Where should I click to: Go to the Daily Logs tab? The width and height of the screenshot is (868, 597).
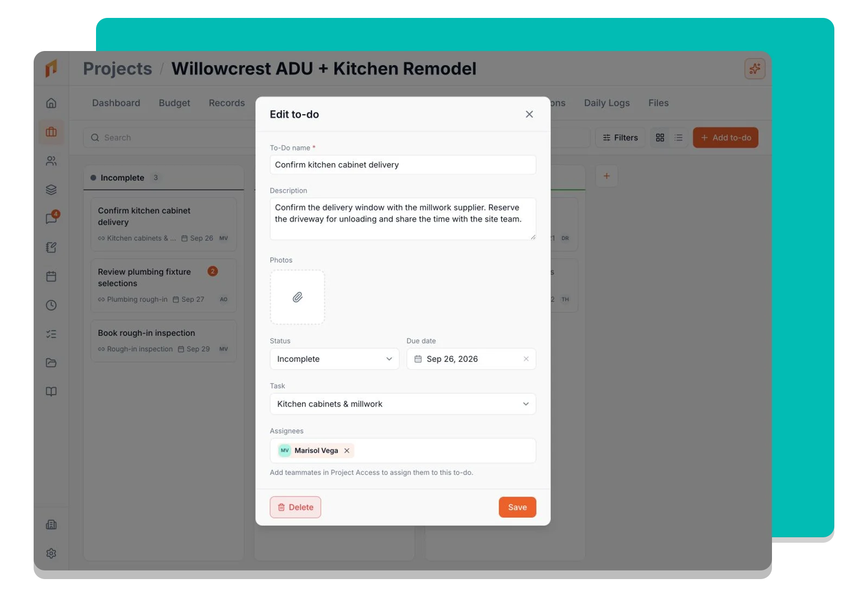pyautogui.click(x=607, y=103)
